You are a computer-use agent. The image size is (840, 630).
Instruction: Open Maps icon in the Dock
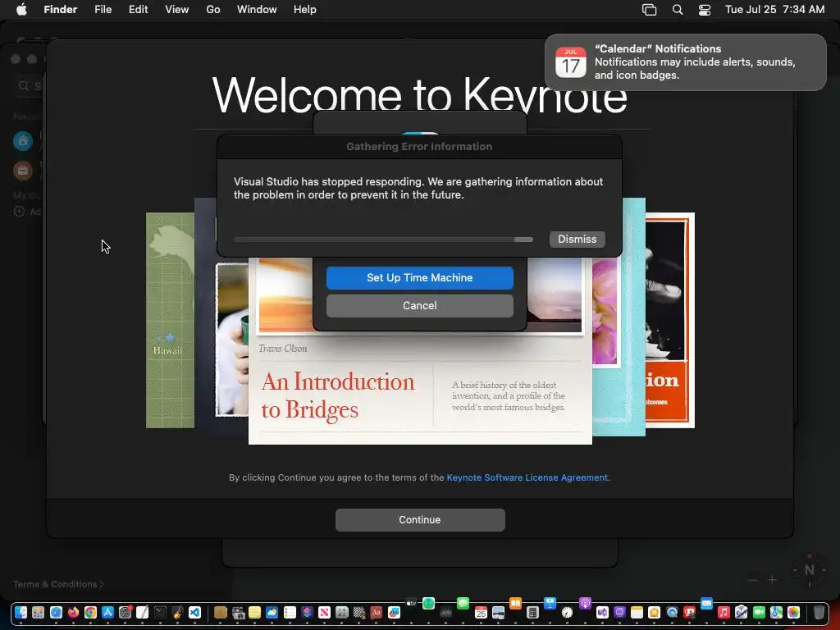(776, 612)
